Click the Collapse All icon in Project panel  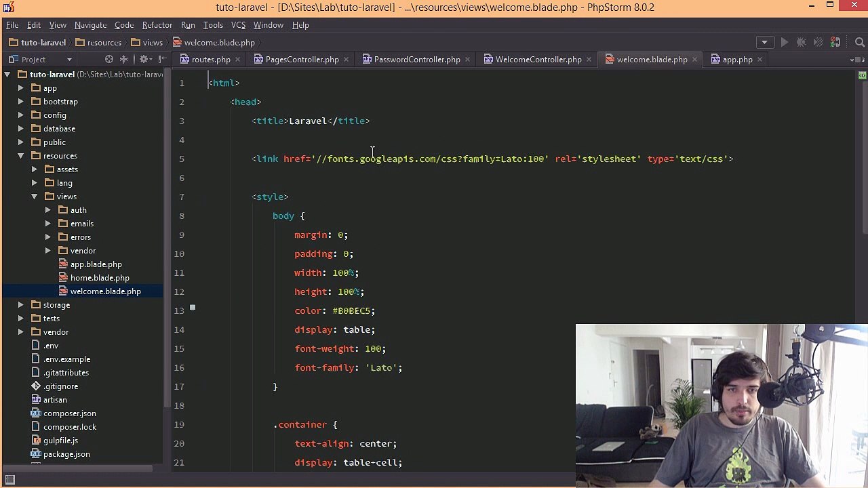coord(124,60)
